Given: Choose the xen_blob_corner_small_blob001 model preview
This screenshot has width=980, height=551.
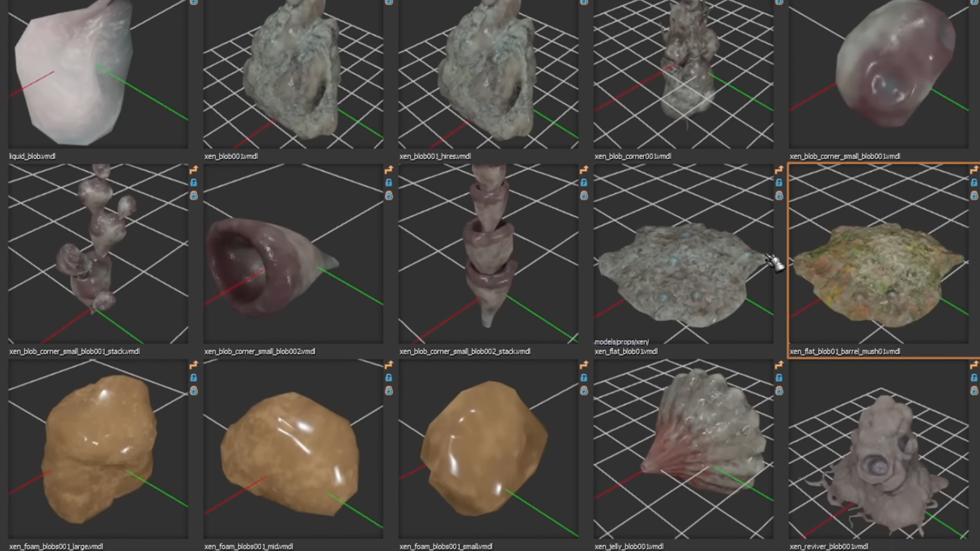Looking at the screenshot, I should coord(878,74).
